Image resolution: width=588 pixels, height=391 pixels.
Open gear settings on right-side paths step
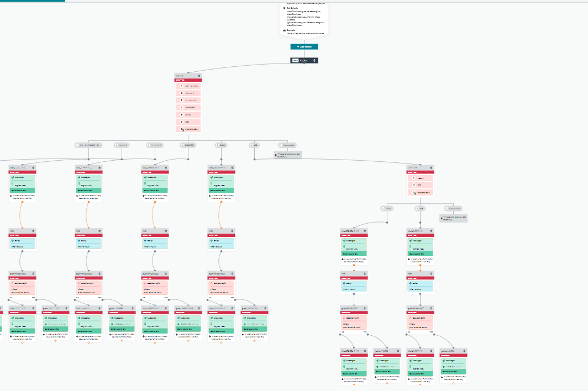431,167
